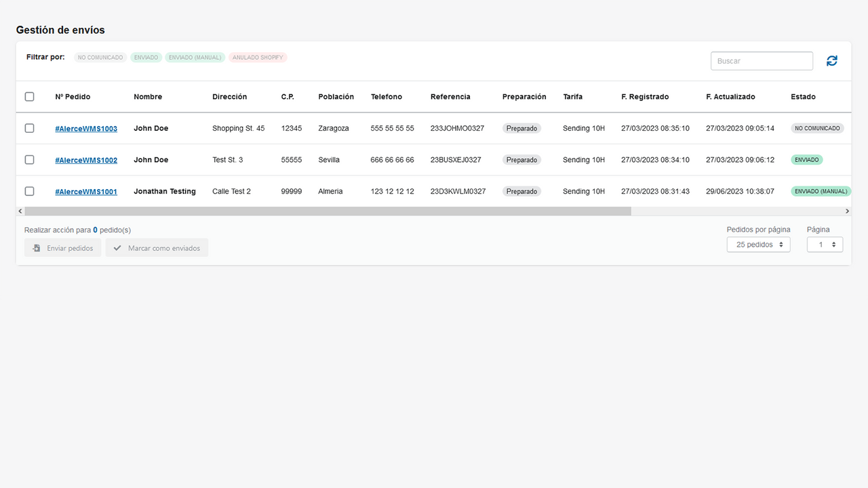Click the F. Registrado column header

(x=645, y=97)
